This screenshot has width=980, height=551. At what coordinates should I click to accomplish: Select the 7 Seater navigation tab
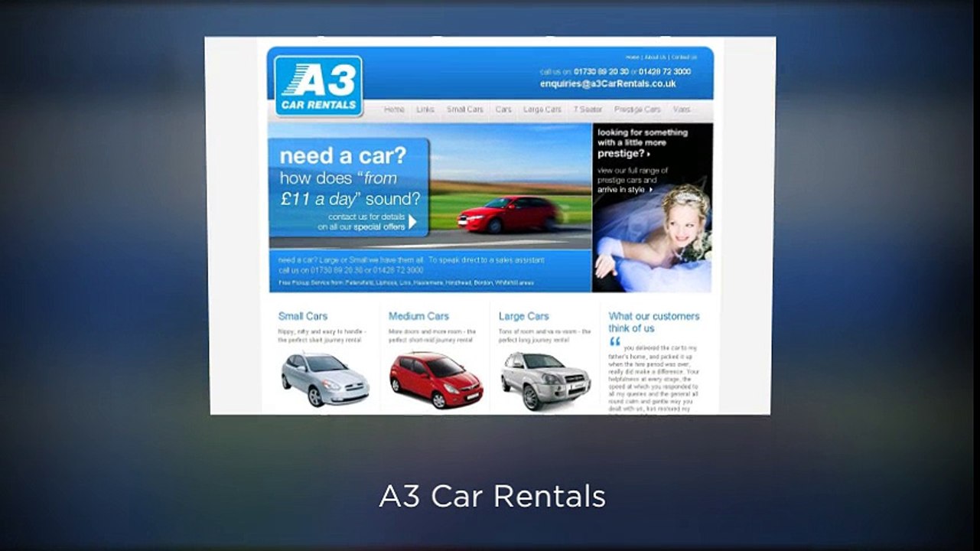tap(588, 109)
